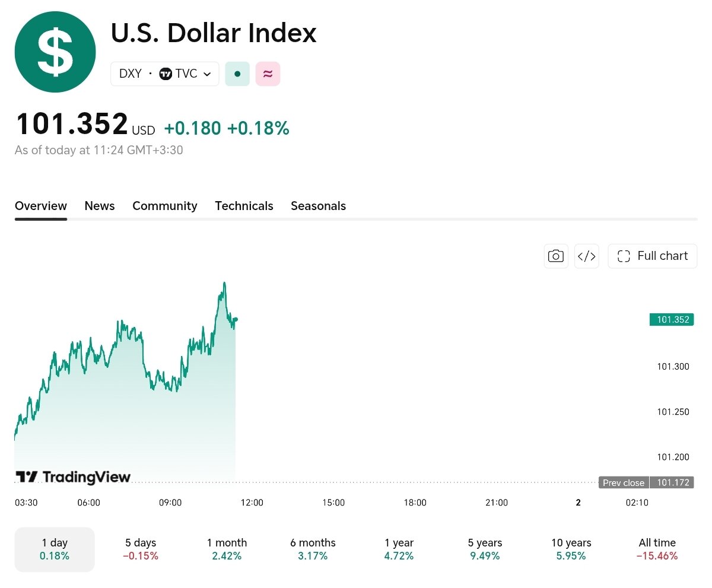Pick the 10 years range
The image size is (712, 588).
tap(571, 549)
